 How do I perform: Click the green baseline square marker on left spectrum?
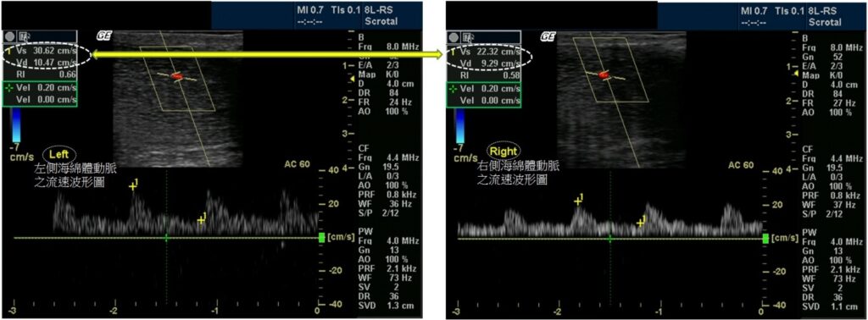coord(321,238)
